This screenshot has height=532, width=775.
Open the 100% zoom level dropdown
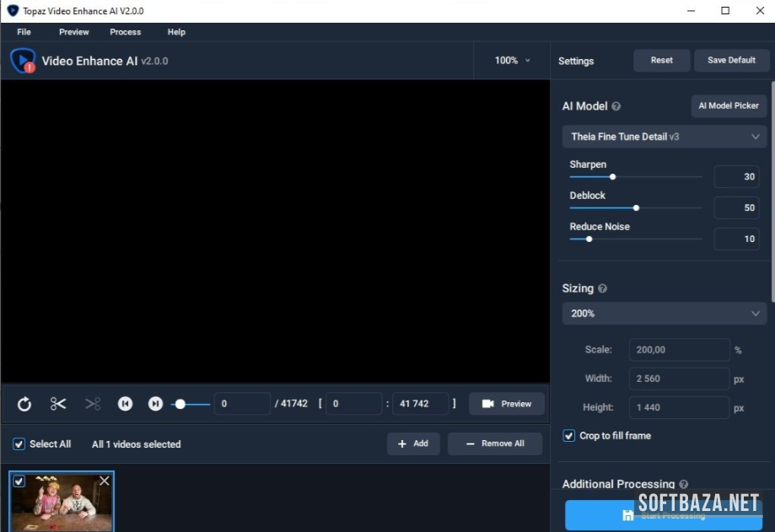[x=513, y=61]
